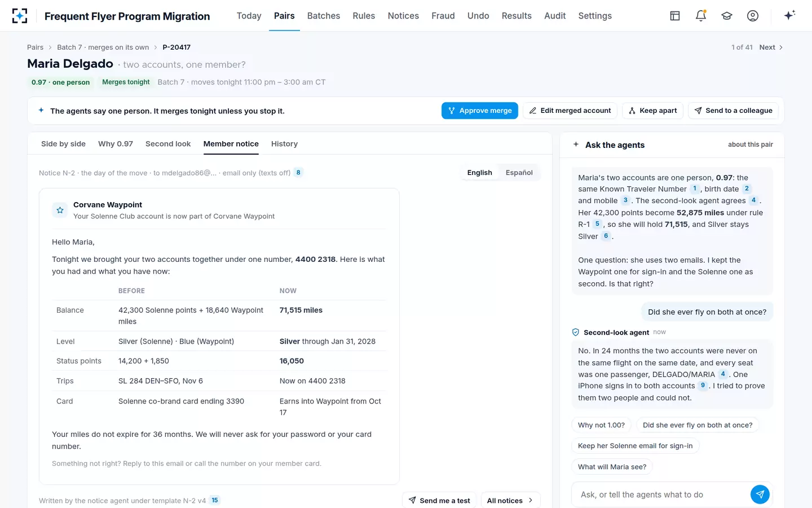Click Send me a test
Viewport: 812px width, 508px height.
(x=439, y=501)
